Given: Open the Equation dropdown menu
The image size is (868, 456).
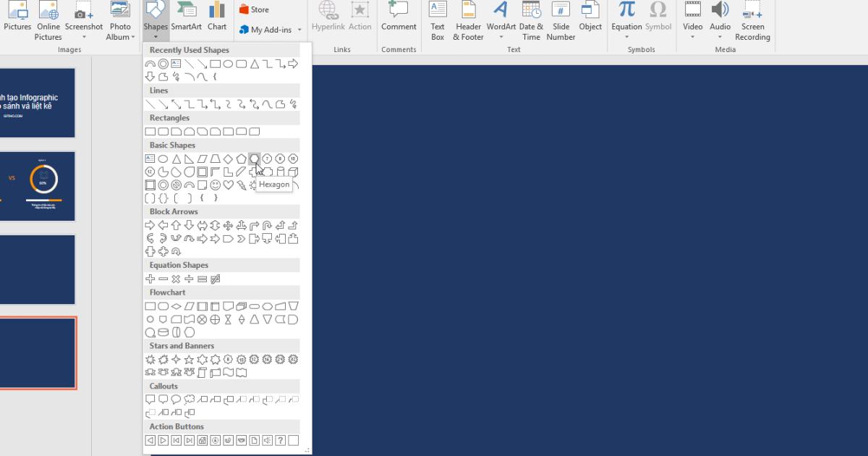Looking at the screenshot, I should point(626,37).
